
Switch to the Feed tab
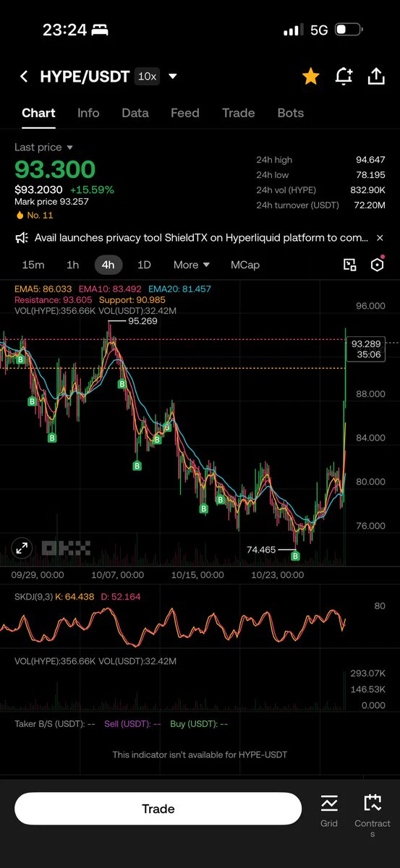pos(184,113)
